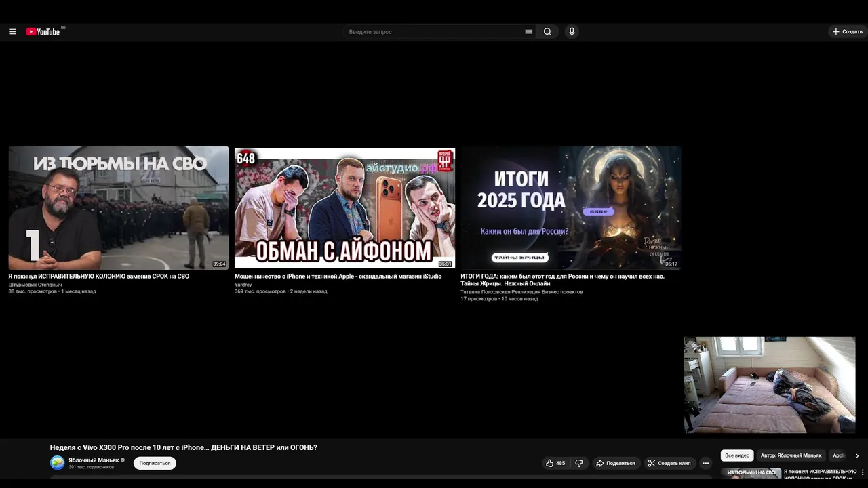The height and width of the screenshot is (488, 868).
Task: Show more filter chips with arrow
Action: click(x=856, y=455)
